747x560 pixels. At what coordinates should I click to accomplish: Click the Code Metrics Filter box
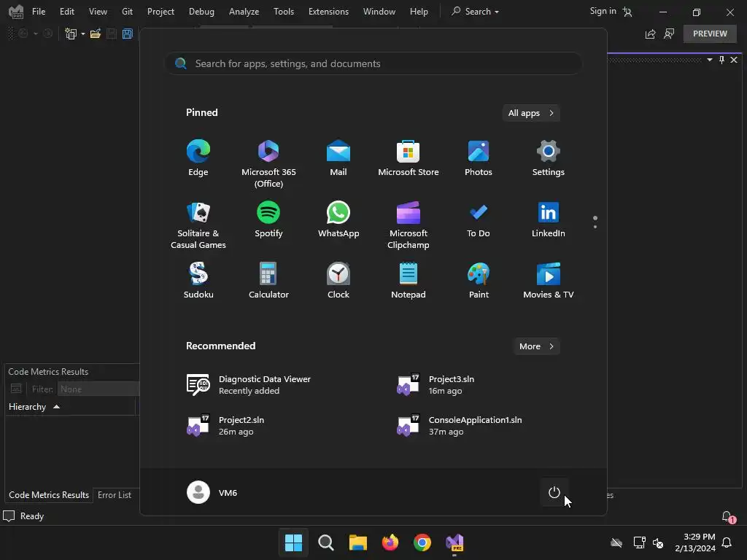[98, 389]
